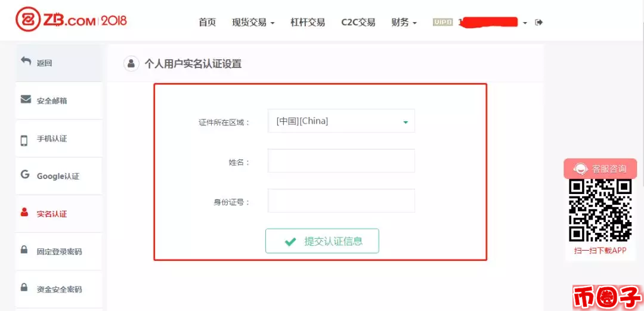Click the 姓名 input field

tap(341, 161)
